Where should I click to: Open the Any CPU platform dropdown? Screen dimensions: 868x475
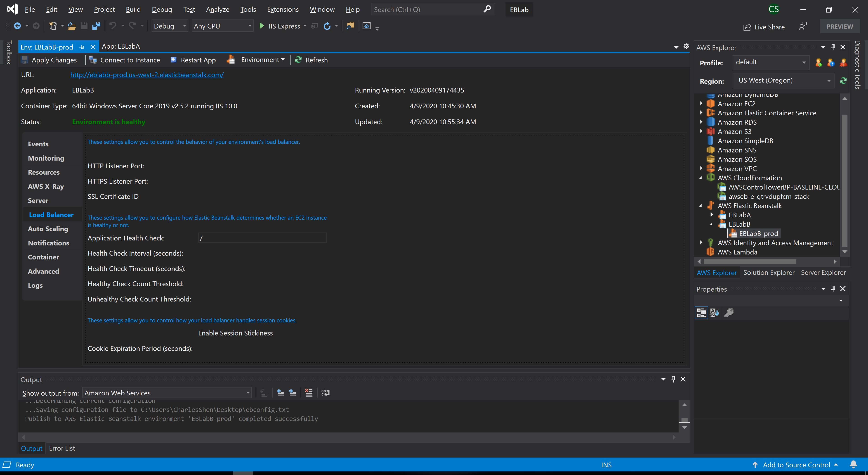[222, 26]
